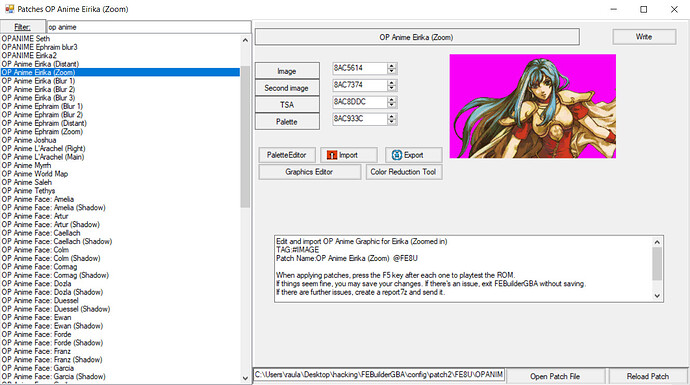Screen dimensions: 690x385
Task: Select OP Anime Face: Cormag
Action: pyautogui.click(x=120, y=267)
